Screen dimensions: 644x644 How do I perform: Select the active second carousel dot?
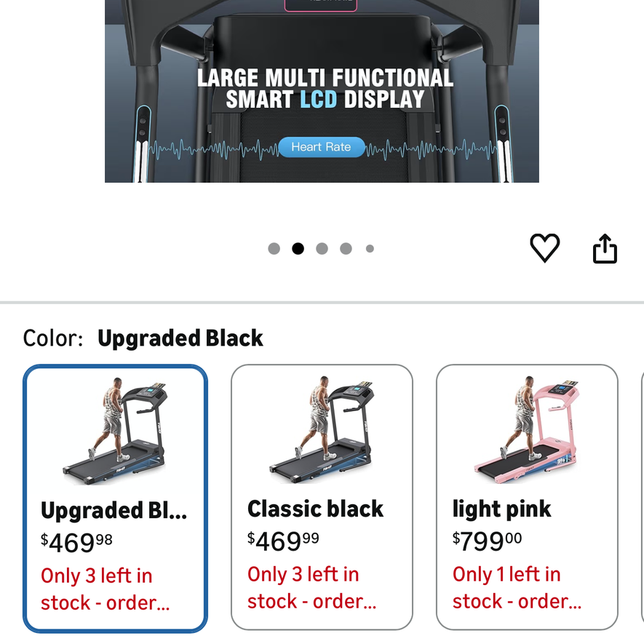[298, 248]
